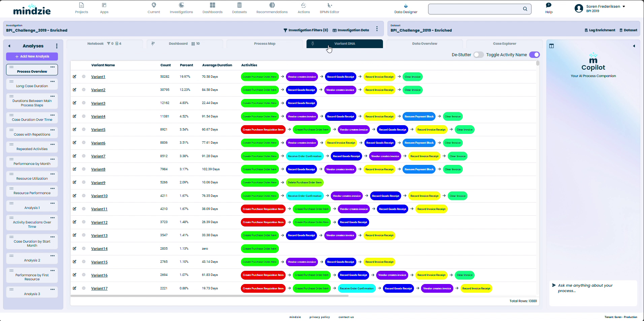644x321 pixels.
Task: Click the green Create Purchase Order Item chip in Variant14
Action: 260,249
